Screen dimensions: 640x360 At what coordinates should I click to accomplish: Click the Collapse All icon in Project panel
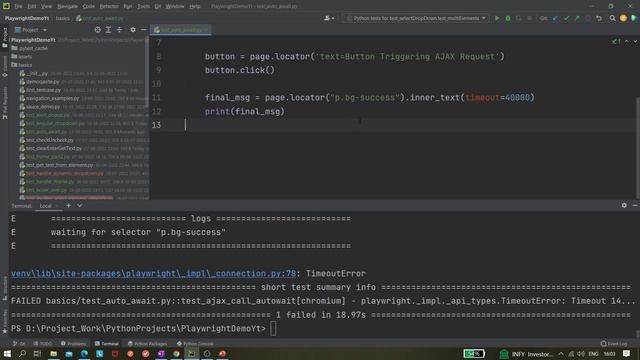point(119,30)
